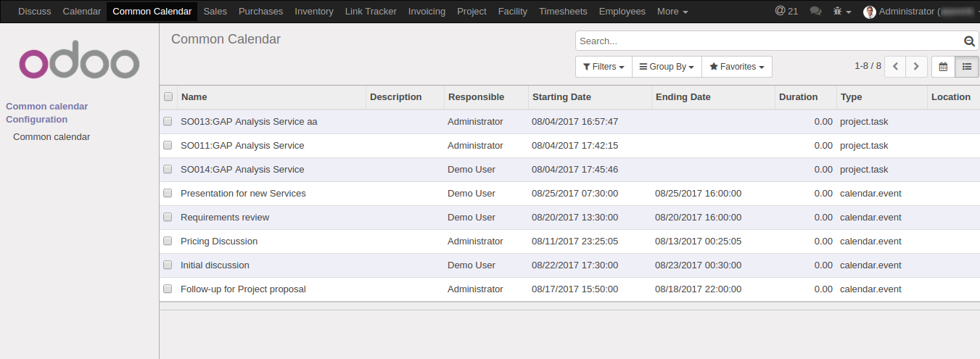This screenshot has height=359, width=980.
Task: Open the conversations chat icon
Action: [815, 12]
